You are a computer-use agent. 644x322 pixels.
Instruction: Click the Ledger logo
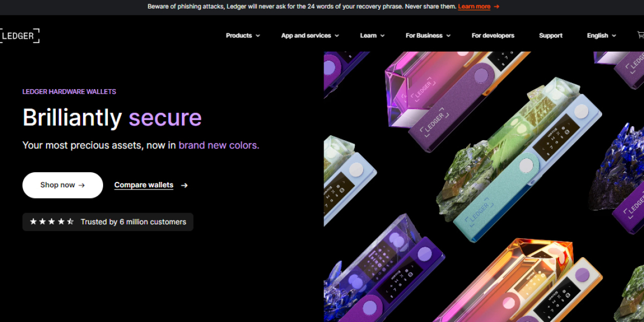tap(20, 36)
